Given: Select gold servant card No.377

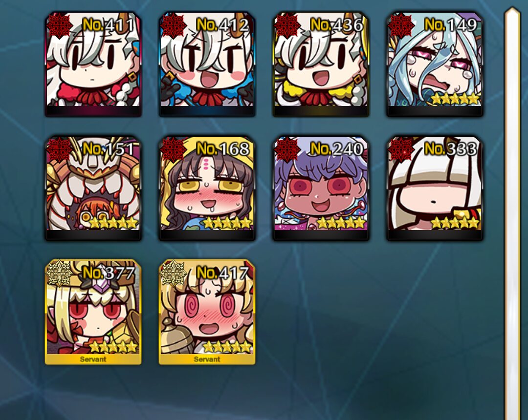Looking at the screenshot, I should (x=93, y=312).
